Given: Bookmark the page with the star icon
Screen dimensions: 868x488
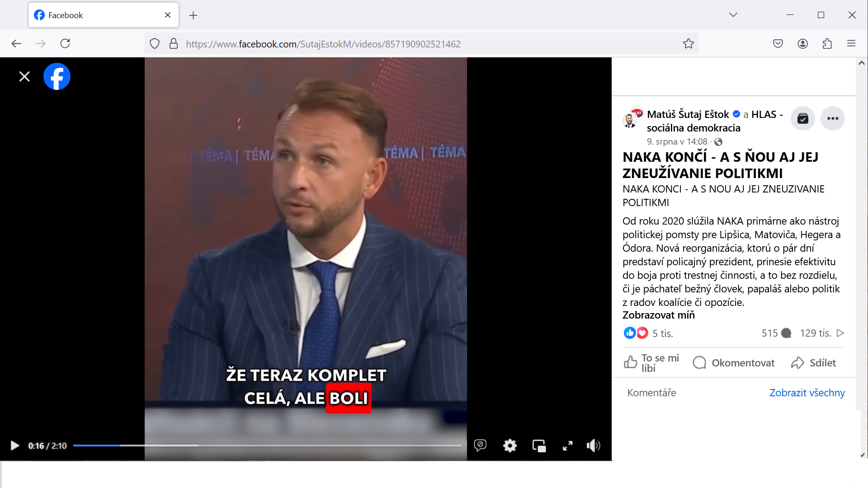Looking at the screenshot, I should pyautogui.click(x=689, y=44).
